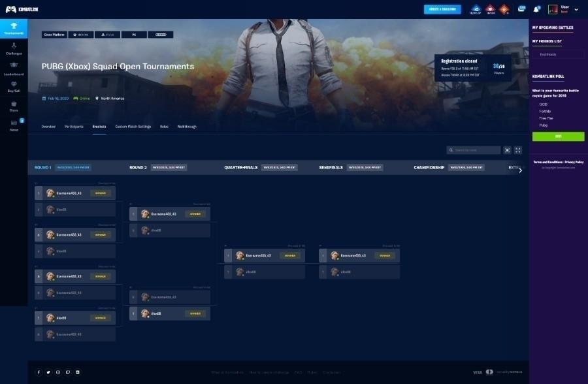The height and width of the screenshot is (384, 588).
Task: Click the gamepad icon beside Online
Action: (x=76, y=99)
